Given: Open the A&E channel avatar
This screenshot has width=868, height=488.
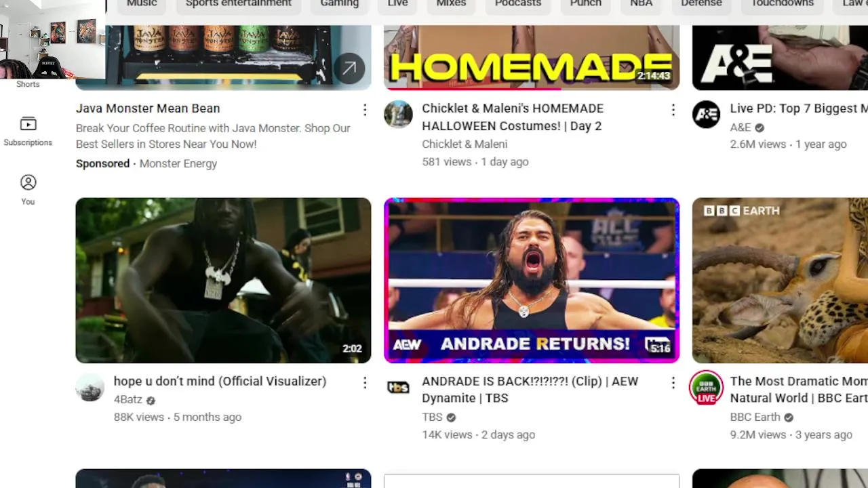Looking at the screenshot, I should pos(706,114).
